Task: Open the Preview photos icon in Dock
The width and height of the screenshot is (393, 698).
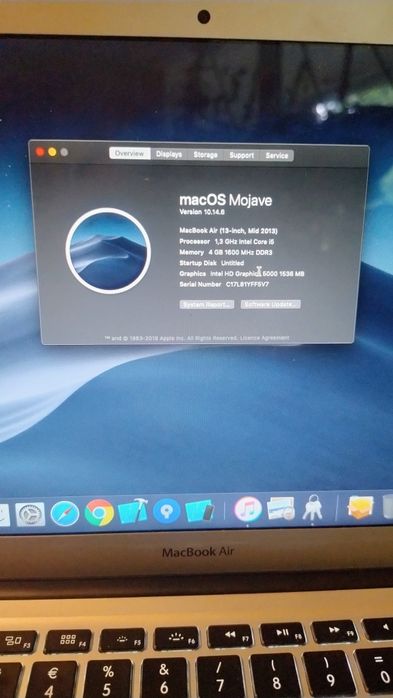Action: (281, 508)
